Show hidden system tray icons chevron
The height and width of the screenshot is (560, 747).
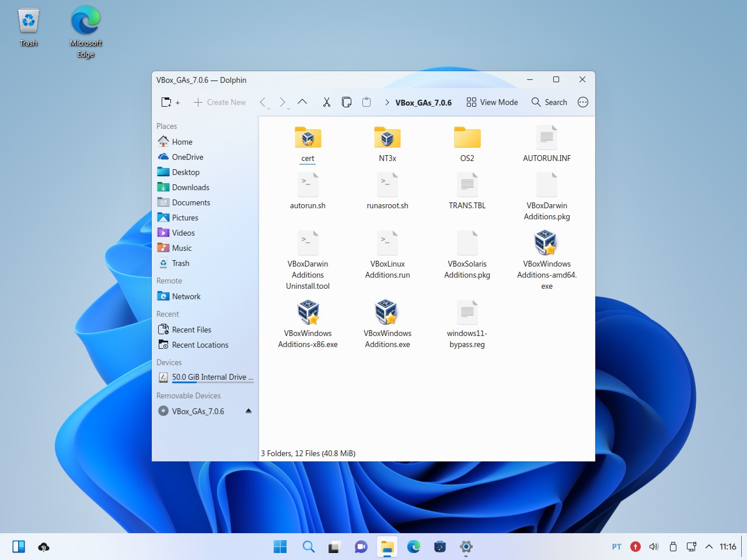709,547
